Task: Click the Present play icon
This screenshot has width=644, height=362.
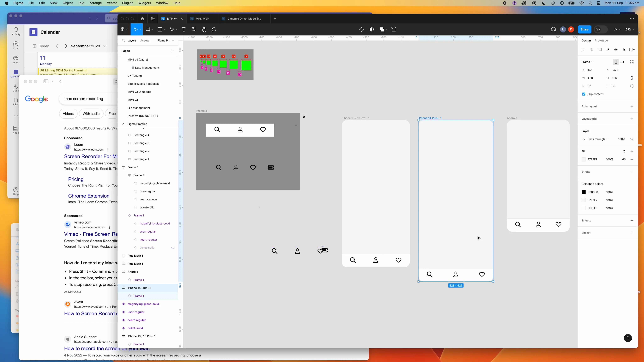Action: click(x=615, y=30)
